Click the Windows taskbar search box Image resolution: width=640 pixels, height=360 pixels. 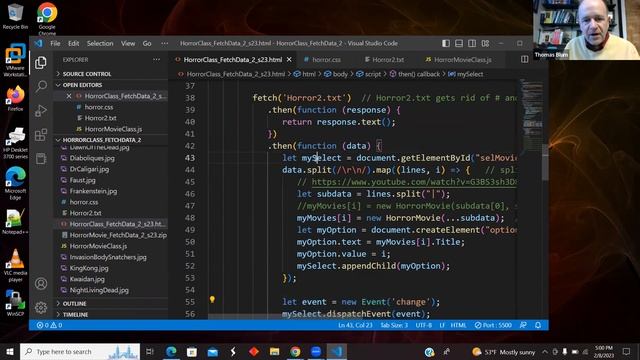tap(80, 351)
